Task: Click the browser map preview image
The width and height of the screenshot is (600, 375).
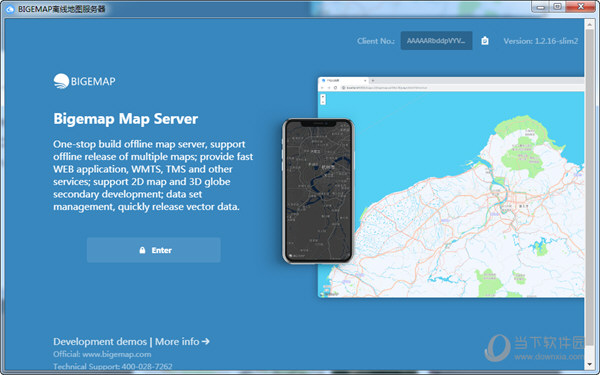Action: pos(451,187)
